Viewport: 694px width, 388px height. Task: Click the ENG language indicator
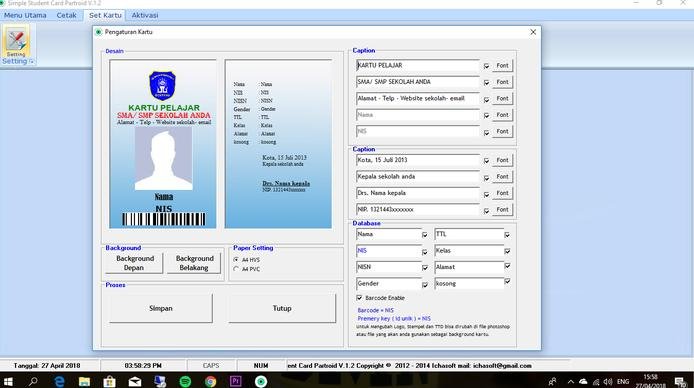point(623,381)
